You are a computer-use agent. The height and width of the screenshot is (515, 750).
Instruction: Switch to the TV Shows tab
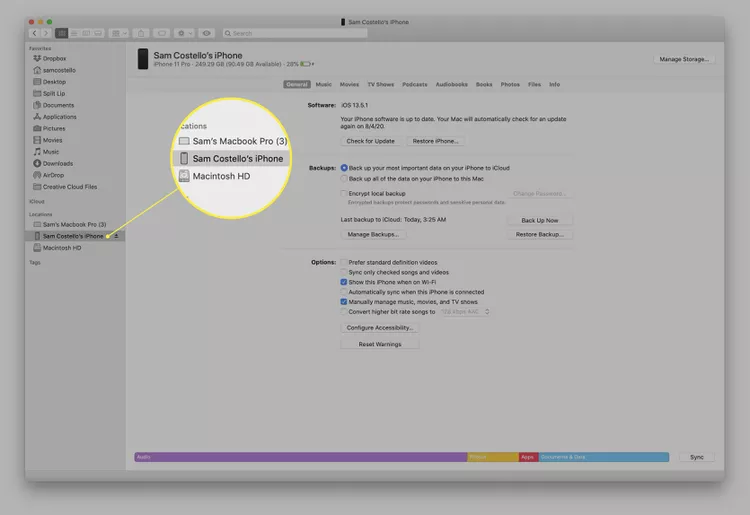381,84
